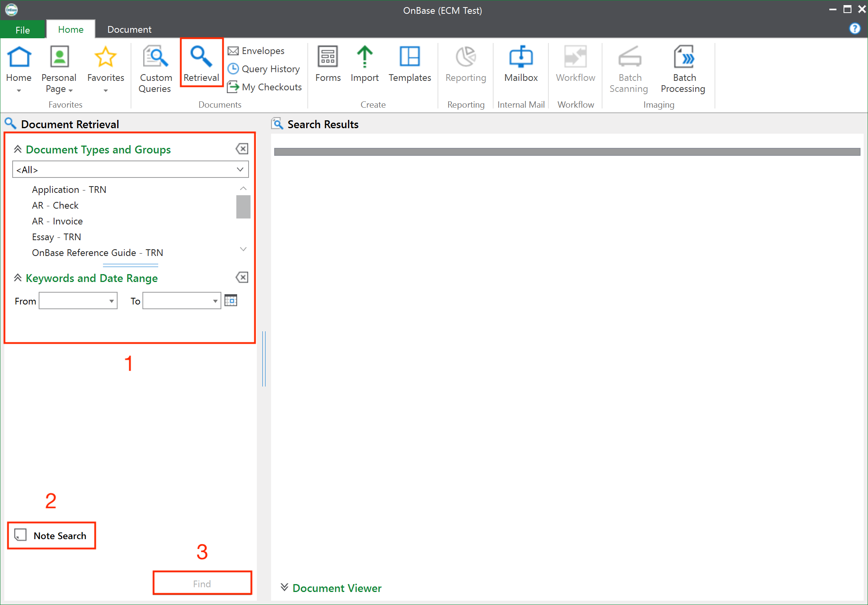Image resolution: width=868 pixels, height=605 pixels.
Task: Toggle the Note Search checkbox
Action: coord(20,535)
